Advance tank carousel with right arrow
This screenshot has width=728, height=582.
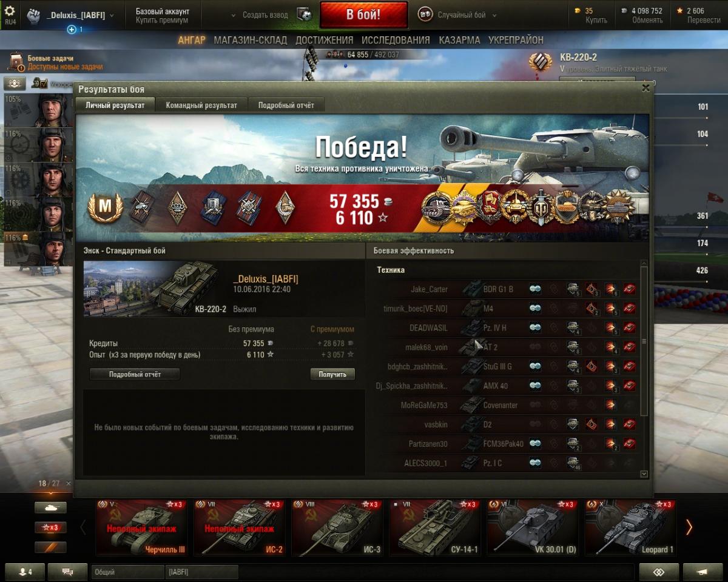pyautogui.click(x=689, y=527)
